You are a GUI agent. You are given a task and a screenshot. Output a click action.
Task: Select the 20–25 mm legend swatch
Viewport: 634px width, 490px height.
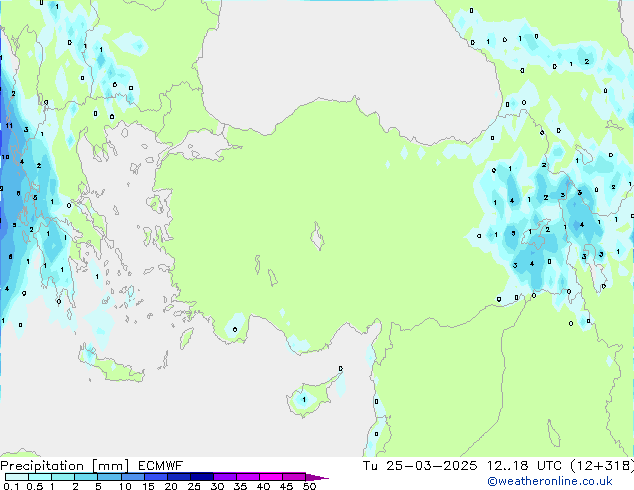179,477
